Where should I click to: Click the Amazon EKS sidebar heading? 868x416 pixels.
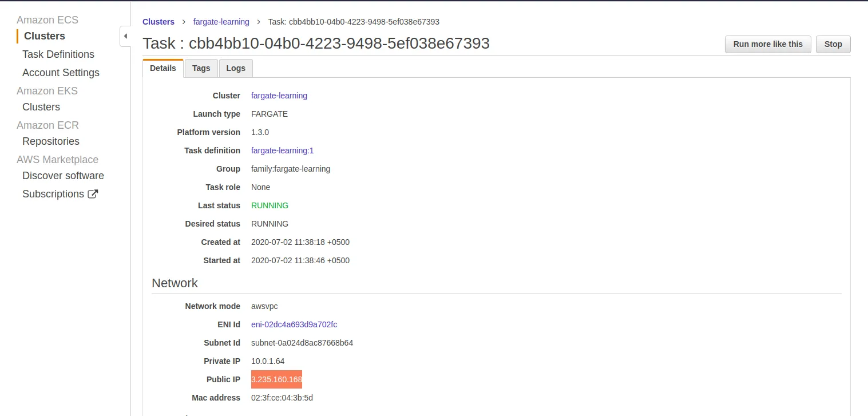pyautogui.click(x=47, y=91)
